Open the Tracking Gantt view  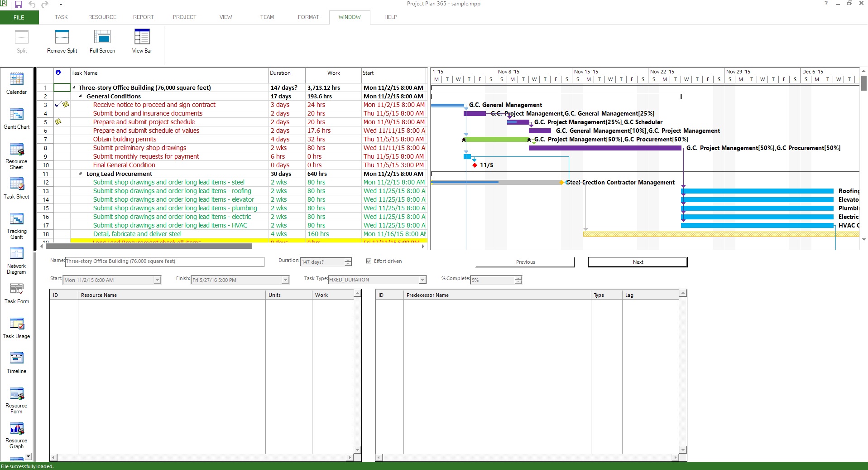pos(16,224)
